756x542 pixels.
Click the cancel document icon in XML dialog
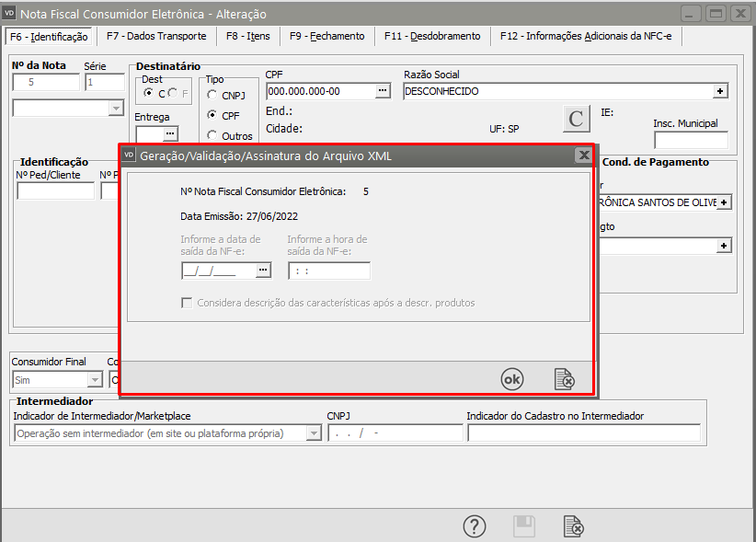click(564, 378)
